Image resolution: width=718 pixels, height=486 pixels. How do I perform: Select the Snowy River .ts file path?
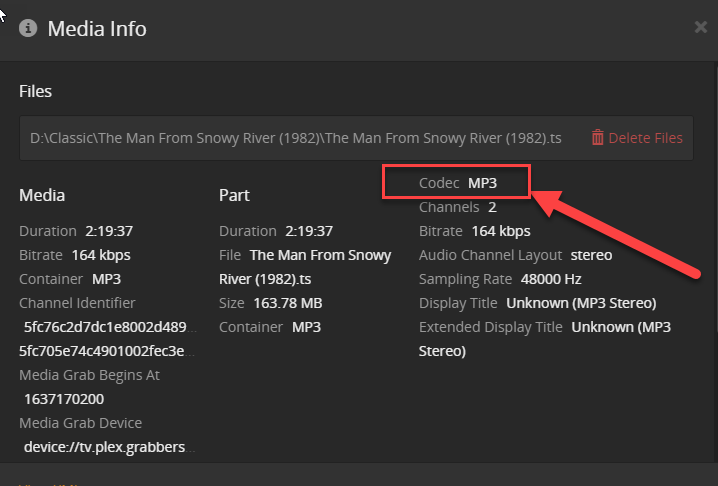(x=296, y=138)
